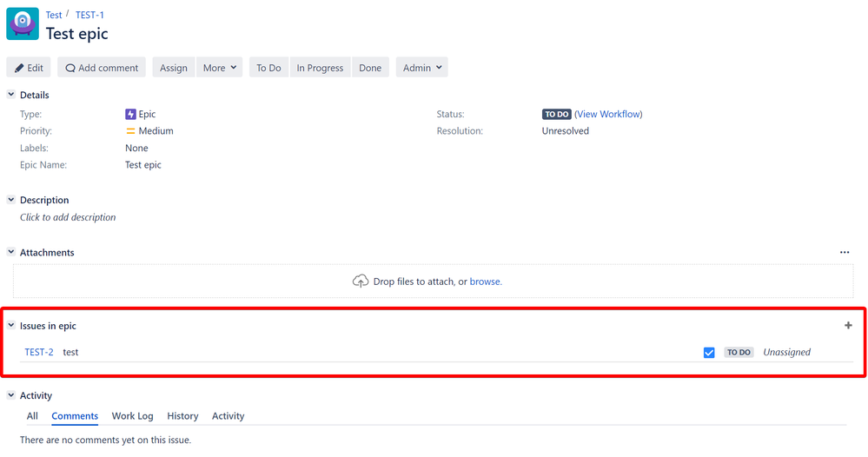868x457 pixels.
Task: Click the Unresolved resolution value
Action: (565, 131)
